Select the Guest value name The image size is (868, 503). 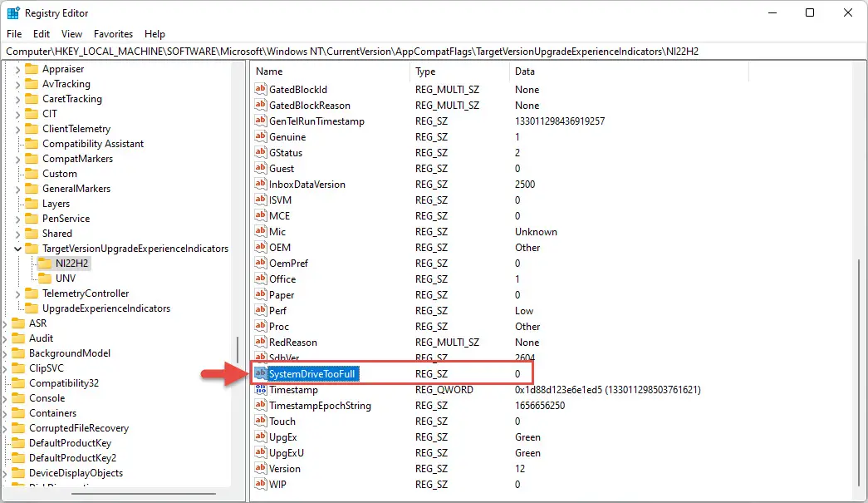282,169
